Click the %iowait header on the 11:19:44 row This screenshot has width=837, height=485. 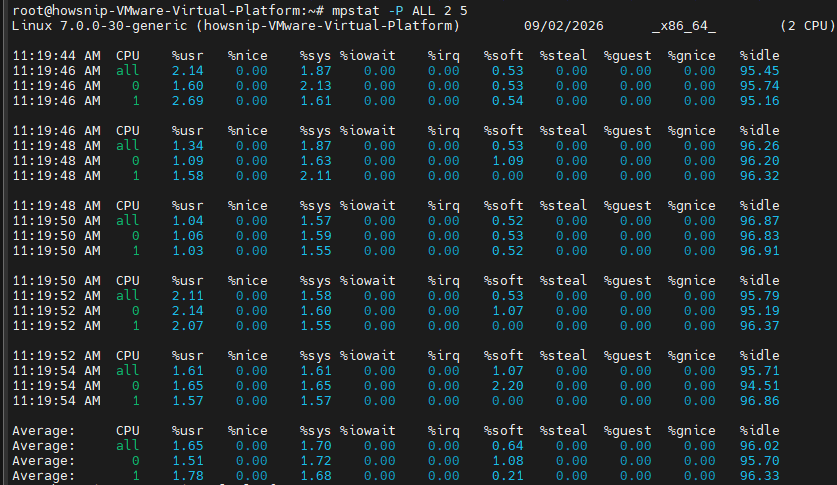point(368,55)
